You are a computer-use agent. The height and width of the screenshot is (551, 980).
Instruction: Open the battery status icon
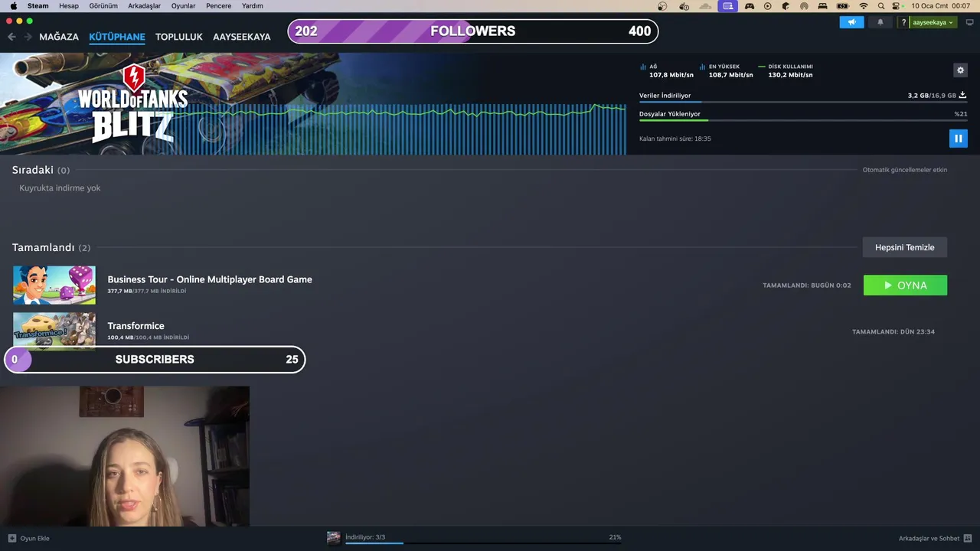pyautogui.click(x=843, y=5)
